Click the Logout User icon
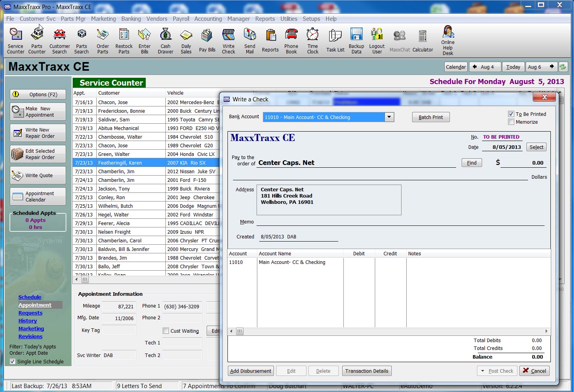574x392 pixels. [x=377, y=40]
